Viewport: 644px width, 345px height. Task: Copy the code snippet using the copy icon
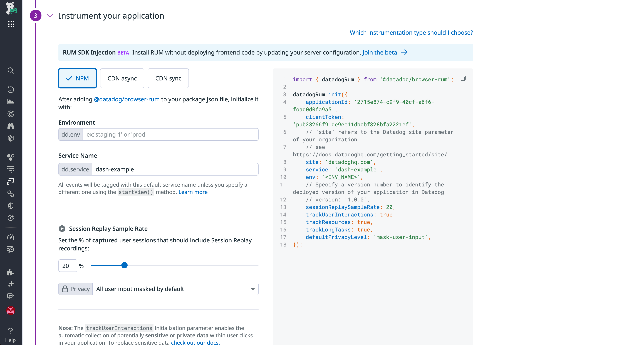463,78
